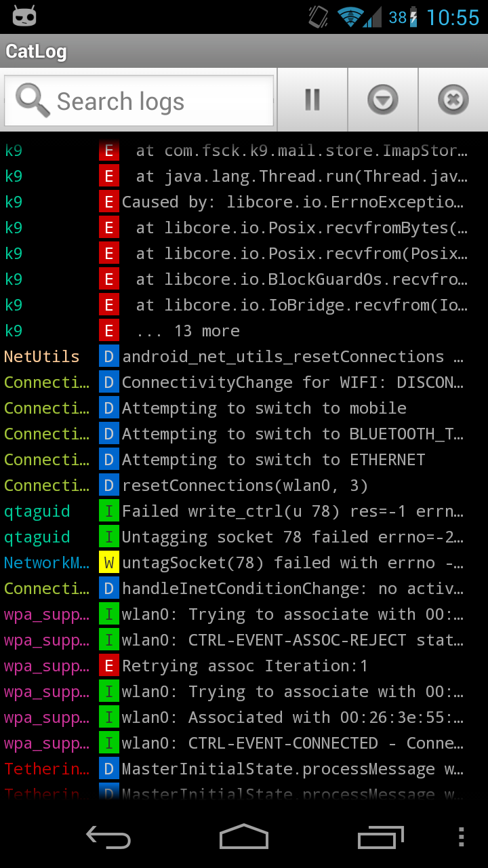Tap the 'Untagging socket 78 failed' entry
488x868 pixels.
click(x=293, y=537)
